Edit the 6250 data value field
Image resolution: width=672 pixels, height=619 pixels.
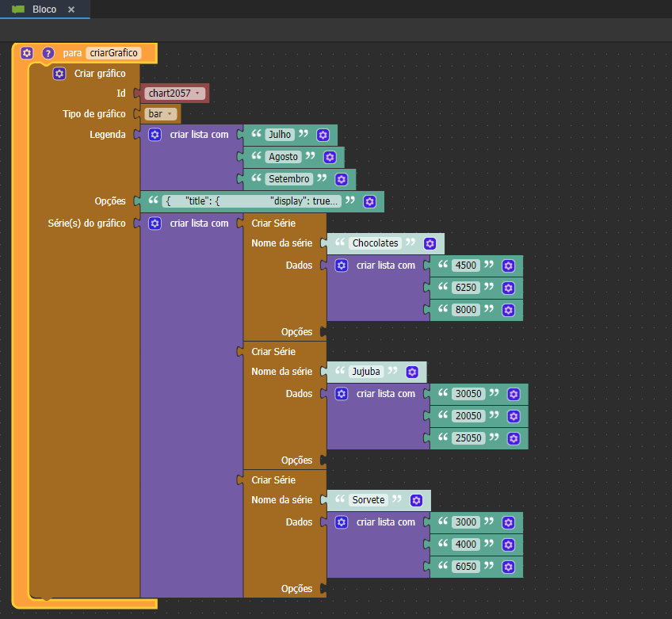[x=466, y=287]
